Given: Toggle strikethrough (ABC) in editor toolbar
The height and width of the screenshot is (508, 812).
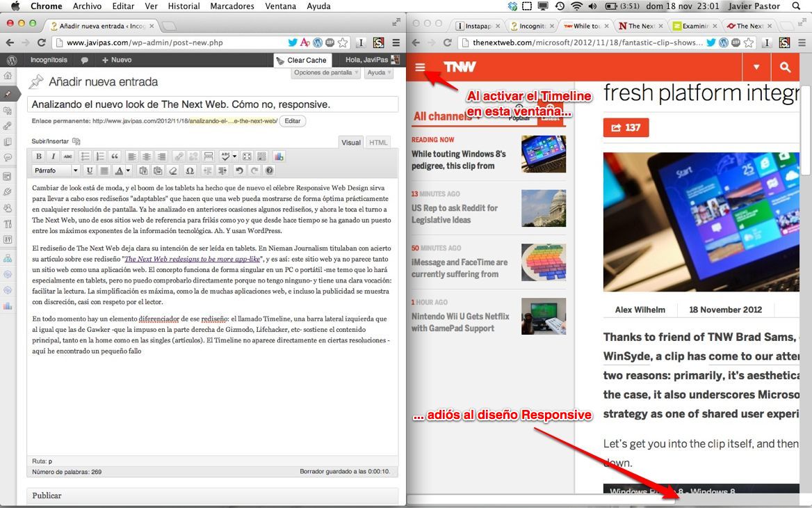Looking at the screenshot, I should tap(67, 156).
